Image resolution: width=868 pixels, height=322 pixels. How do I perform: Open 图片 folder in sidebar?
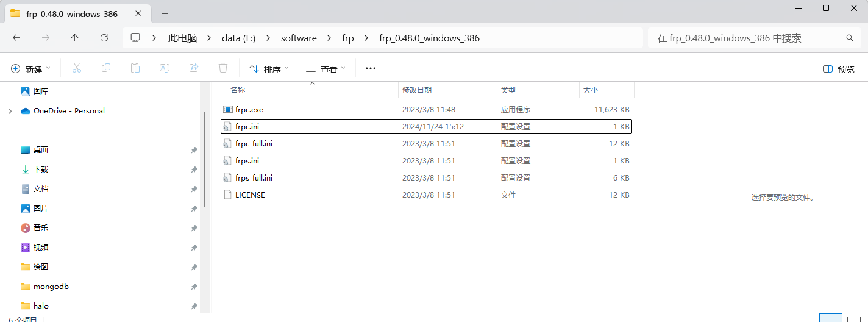41,209
